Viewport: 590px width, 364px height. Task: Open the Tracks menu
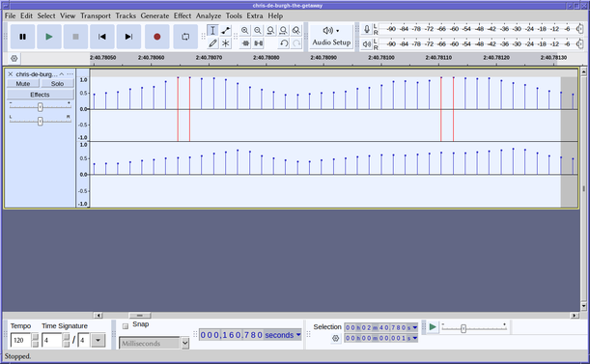(126, 15)
